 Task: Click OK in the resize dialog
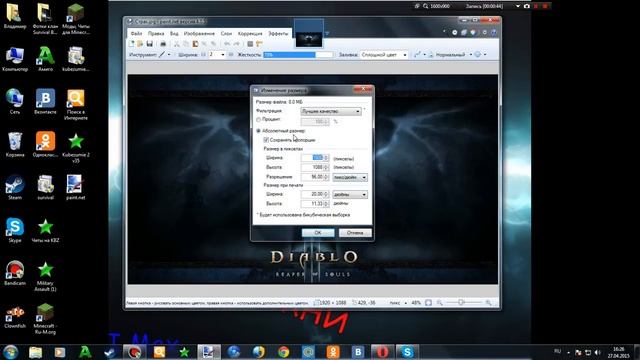[x=318, y=233]
